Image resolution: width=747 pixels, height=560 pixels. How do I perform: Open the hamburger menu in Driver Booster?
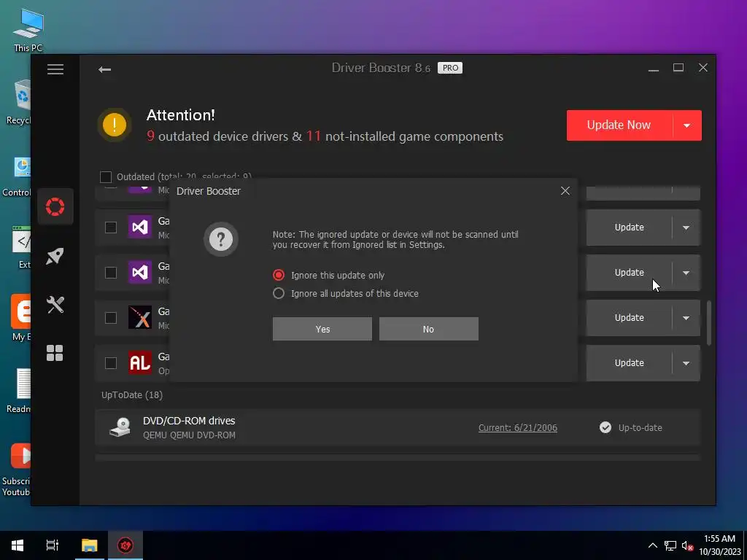pyautogui.click(x=55, y=69)
